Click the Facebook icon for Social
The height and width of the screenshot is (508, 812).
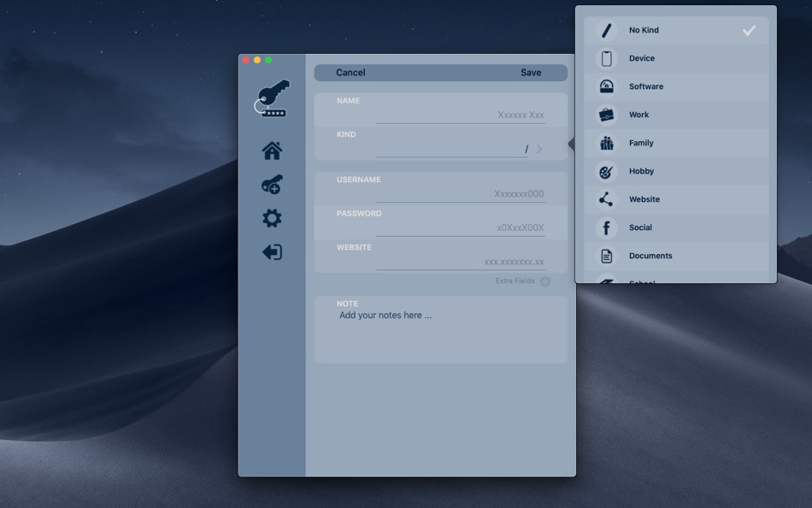click(606, 227)
